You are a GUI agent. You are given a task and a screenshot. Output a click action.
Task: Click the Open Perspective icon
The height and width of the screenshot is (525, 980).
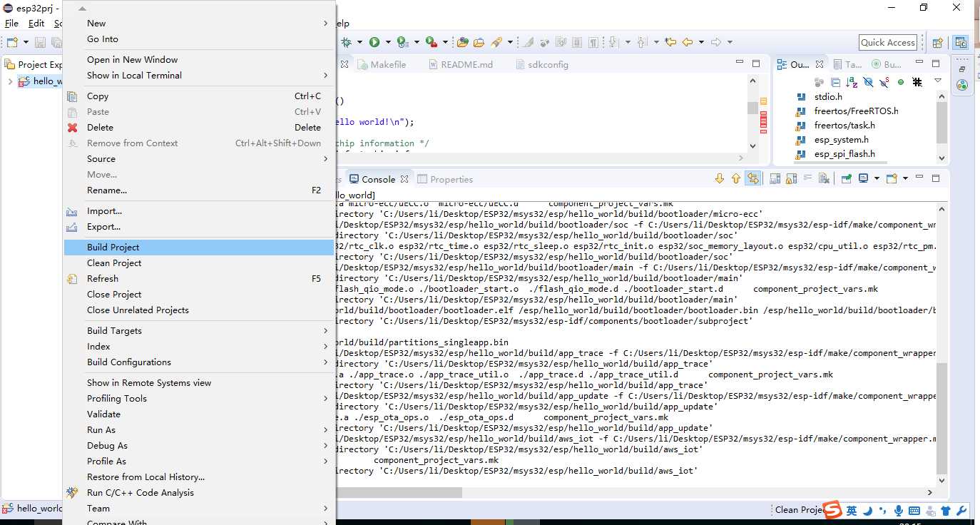[938, 43]
